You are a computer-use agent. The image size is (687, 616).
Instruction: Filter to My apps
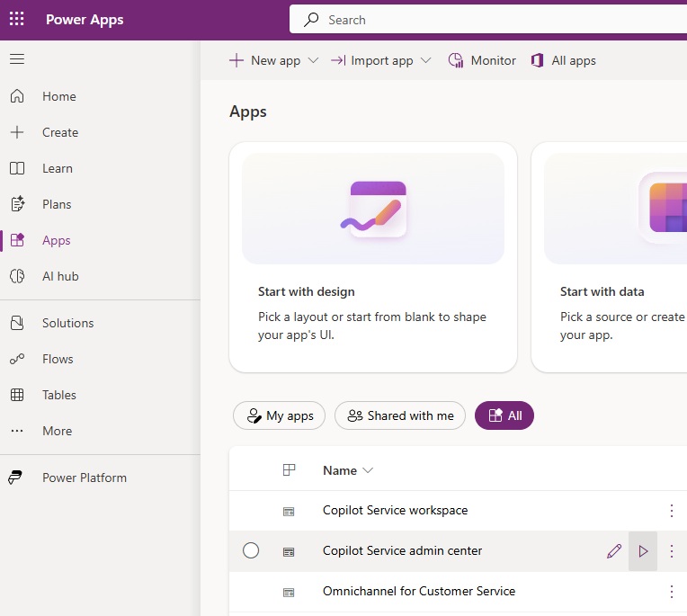pyautogui.click(x=279, y=415)
